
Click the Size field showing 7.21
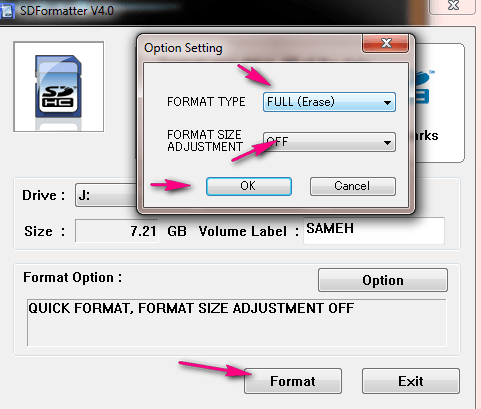pyautogui.click(x=117, y=231)
